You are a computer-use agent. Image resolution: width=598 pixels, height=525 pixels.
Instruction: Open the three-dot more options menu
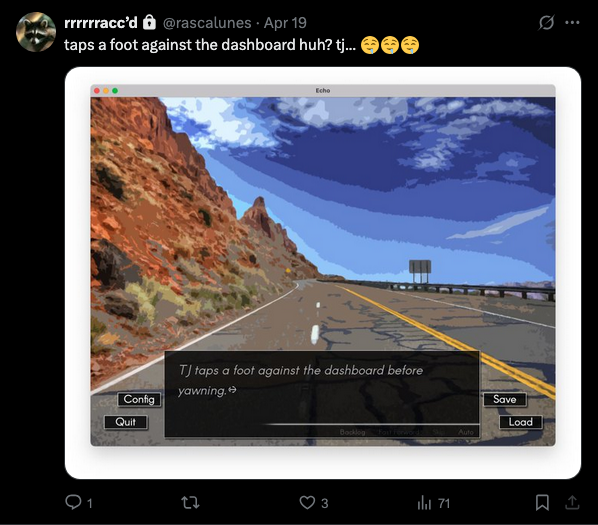tap(572, 23)
